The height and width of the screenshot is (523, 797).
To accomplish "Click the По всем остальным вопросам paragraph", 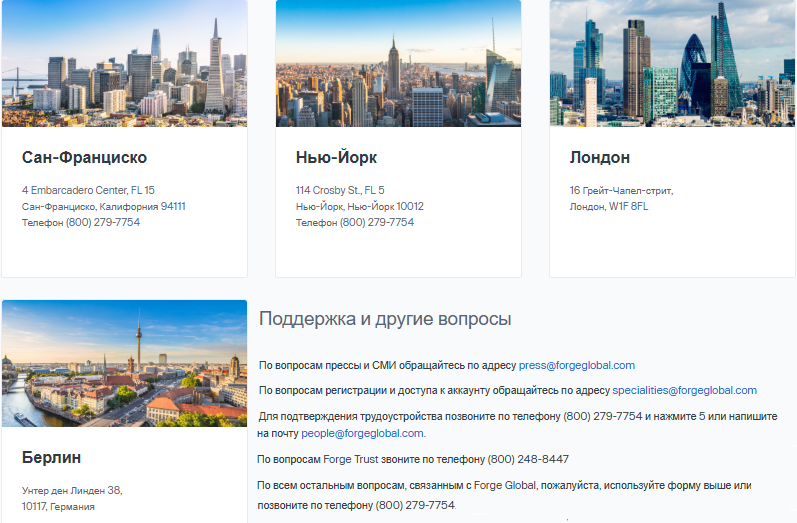I will 504,495.
